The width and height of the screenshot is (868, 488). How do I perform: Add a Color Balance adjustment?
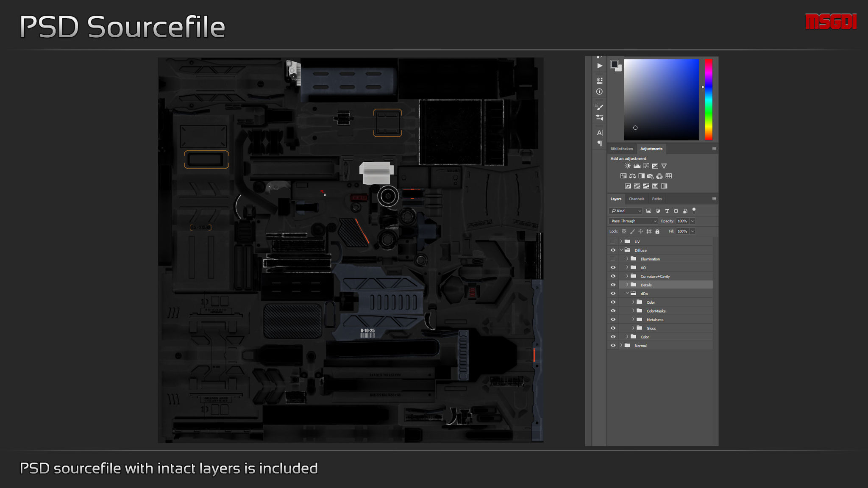click(x=632, y=176)
